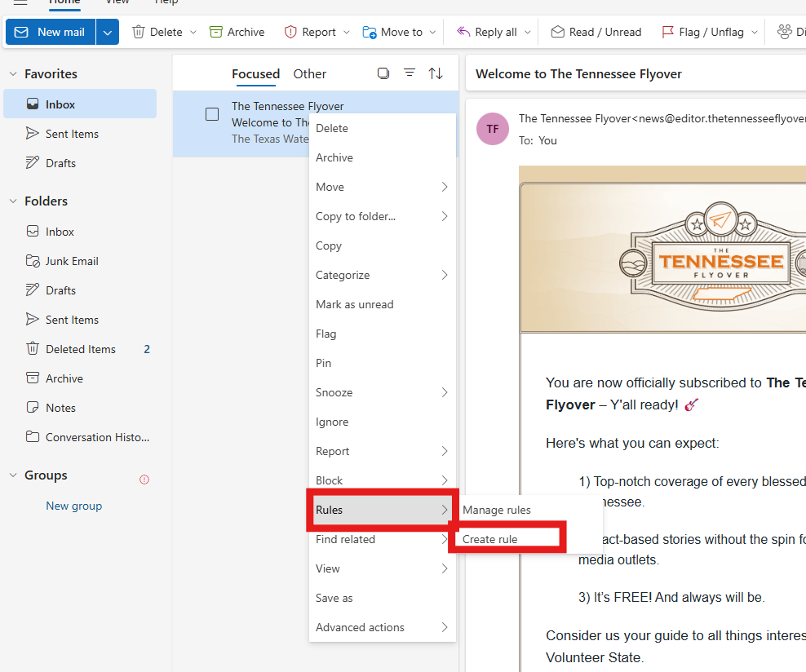Select Save as in context menu
The width and height of the screenshot is (806, 672).
(x=383, y=598)
